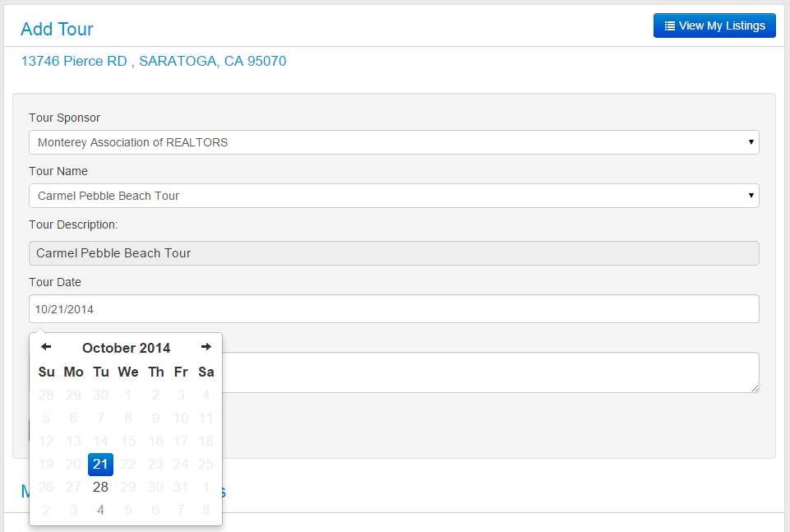This screenshot has width=790, height=532.
Task: Select November 4 in the calendar
Action: click(100, 511)
